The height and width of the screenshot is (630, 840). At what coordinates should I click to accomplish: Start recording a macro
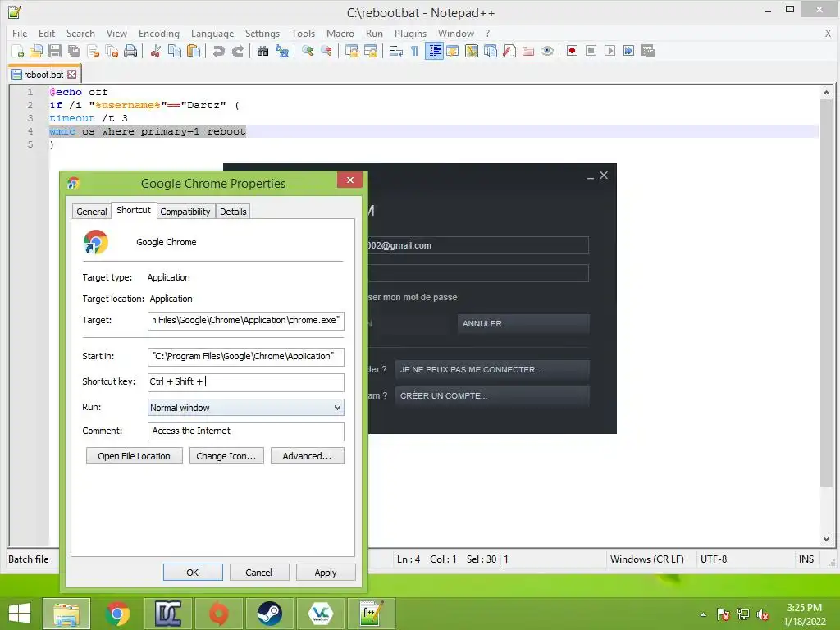[x=572, y=51]
